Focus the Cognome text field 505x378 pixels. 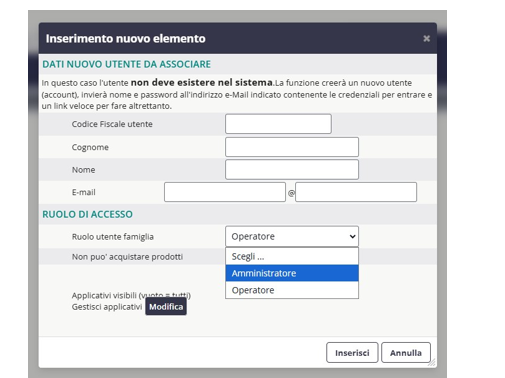(x=292, y=147)
